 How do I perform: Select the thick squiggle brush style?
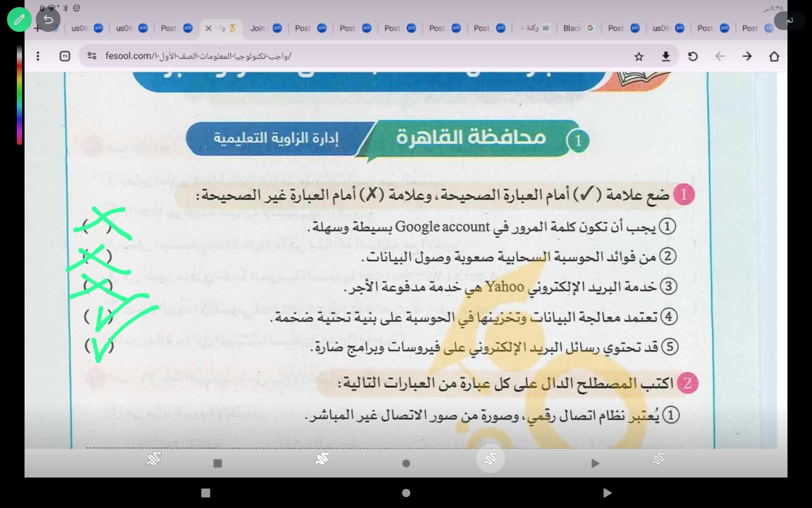(322, 458)
